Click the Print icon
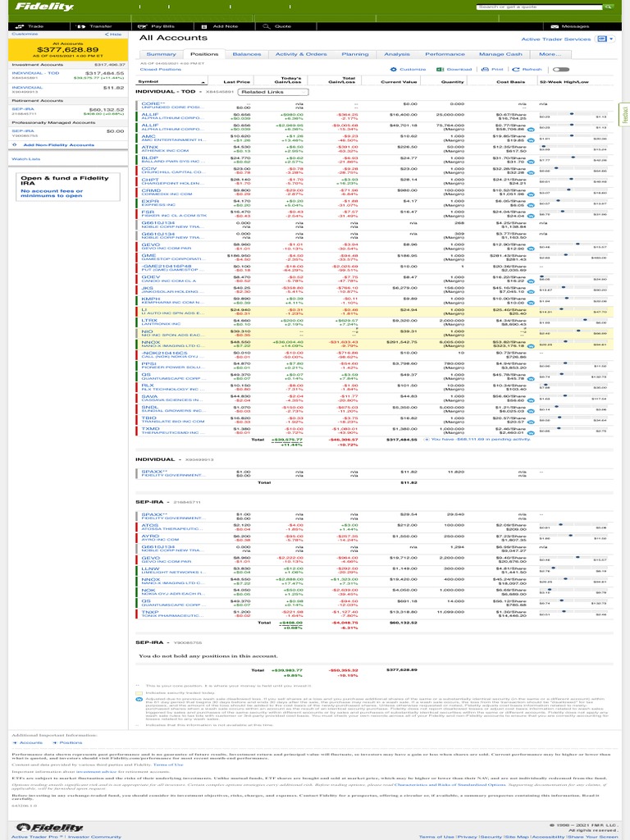 (485, 69)
